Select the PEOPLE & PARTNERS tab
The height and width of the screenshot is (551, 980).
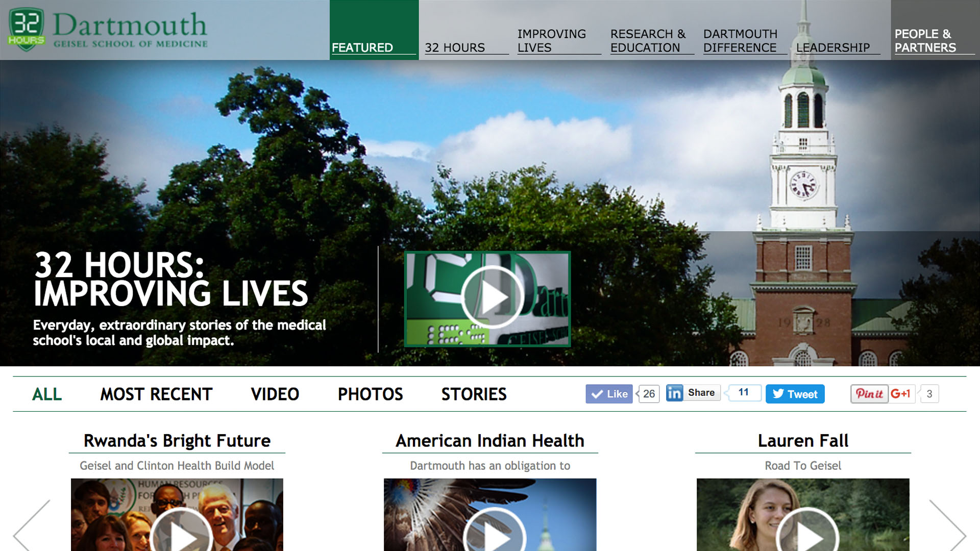tap(935, 30)
